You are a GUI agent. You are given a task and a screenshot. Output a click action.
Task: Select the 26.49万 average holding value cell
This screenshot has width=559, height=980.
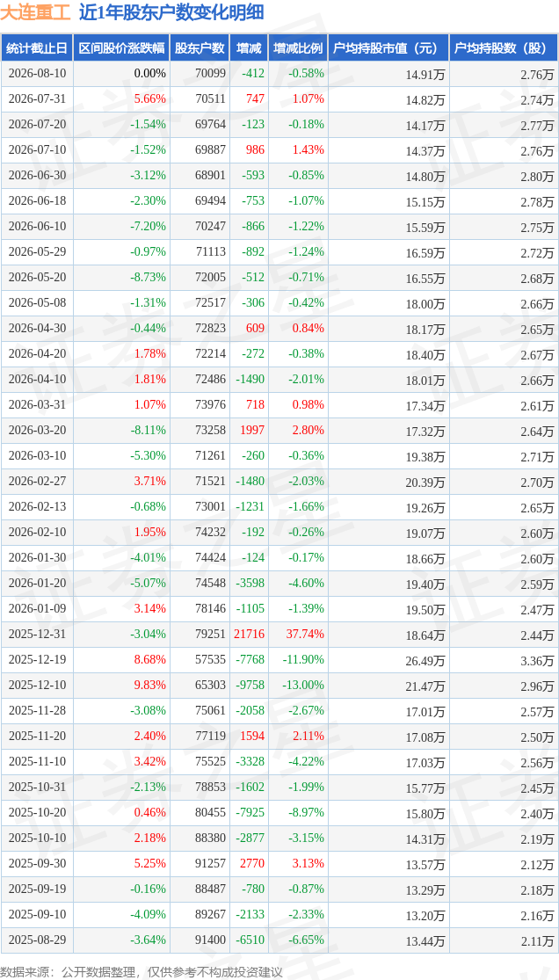coord(426,660)
